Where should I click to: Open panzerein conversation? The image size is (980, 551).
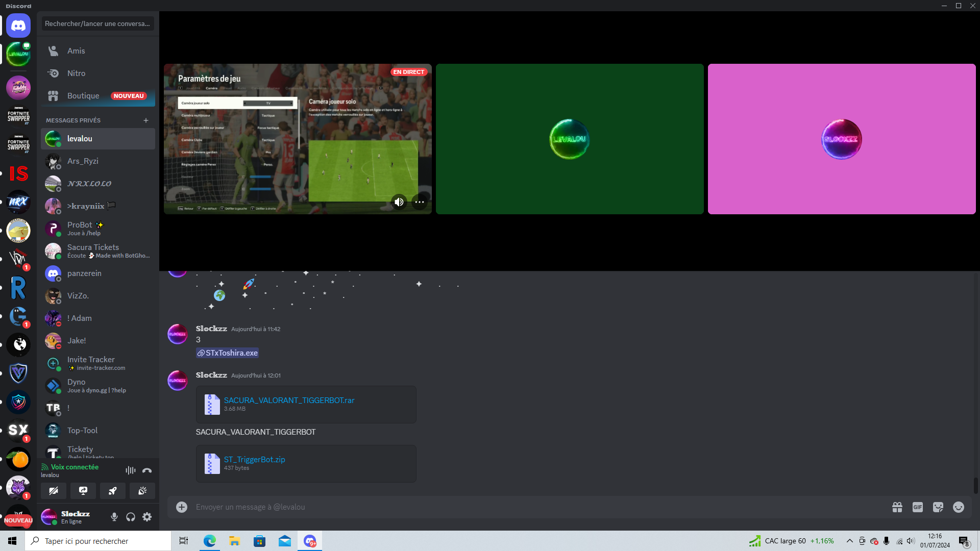pyautogui.click(x=98, y=273)
